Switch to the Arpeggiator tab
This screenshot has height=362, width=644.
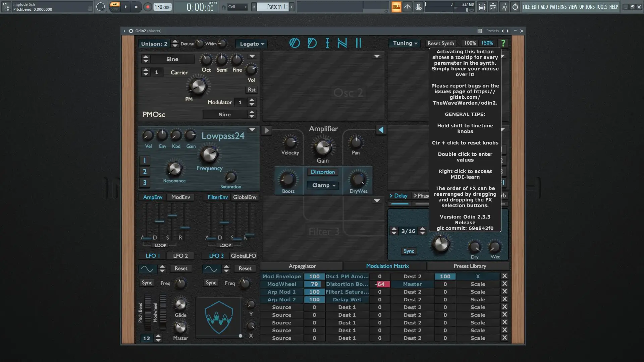coord(302,266)
